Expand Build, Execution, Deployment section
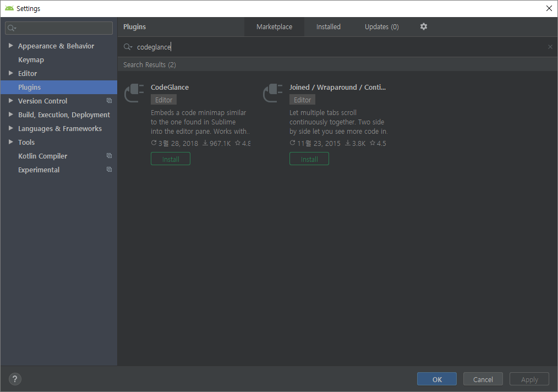The image size is (558, 392). [x=10, y=115]
